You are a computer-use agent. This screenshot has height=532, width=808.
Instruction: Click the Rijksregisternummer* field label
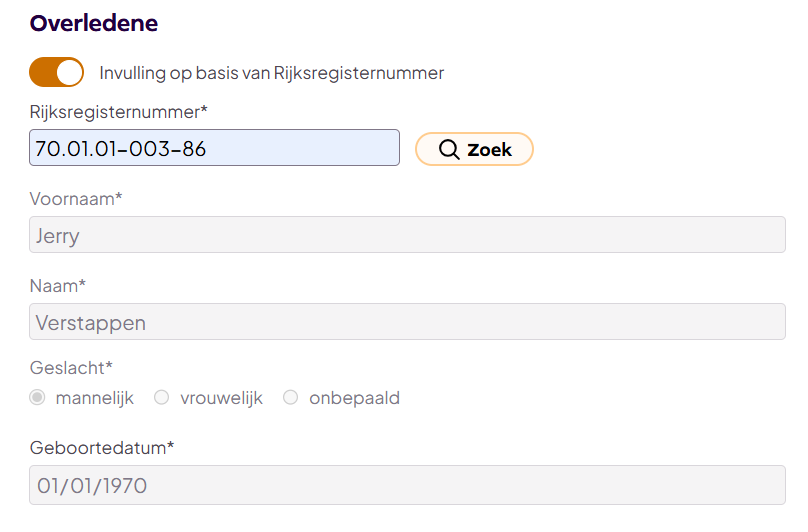[x=125, y=111]
